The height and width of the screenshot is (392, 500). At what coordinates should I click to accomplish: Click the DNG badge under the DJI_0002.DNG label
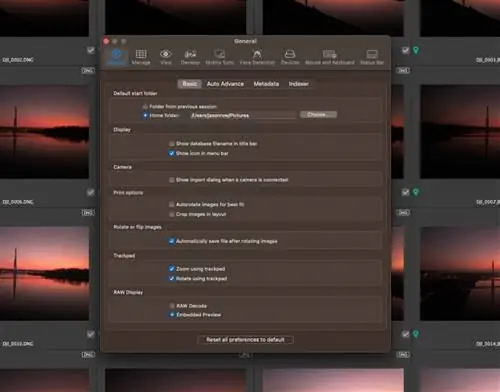pos(88,71)
